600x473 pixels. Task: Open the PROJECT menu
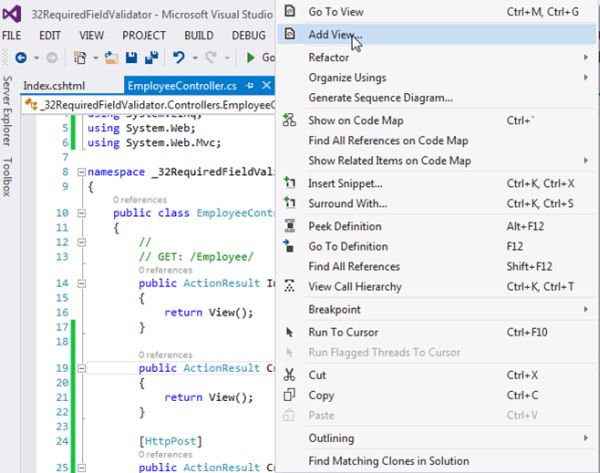point(144,35)
